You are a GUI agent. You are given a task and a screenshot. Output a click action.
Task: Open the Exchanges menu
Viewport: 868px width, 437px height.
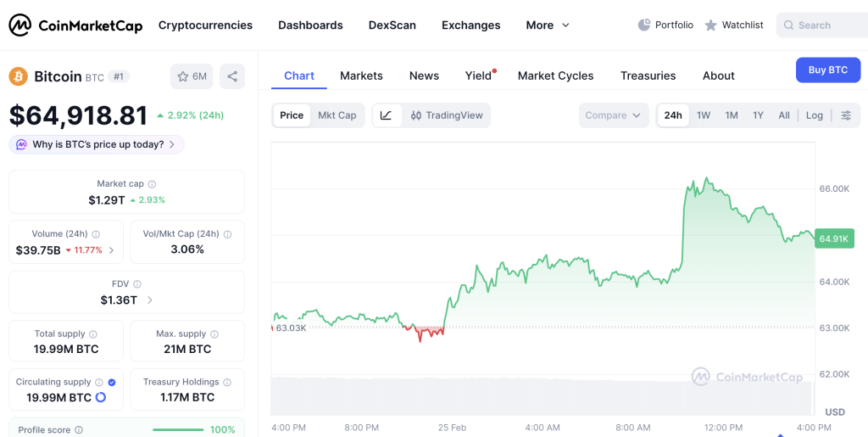[471, 25]
